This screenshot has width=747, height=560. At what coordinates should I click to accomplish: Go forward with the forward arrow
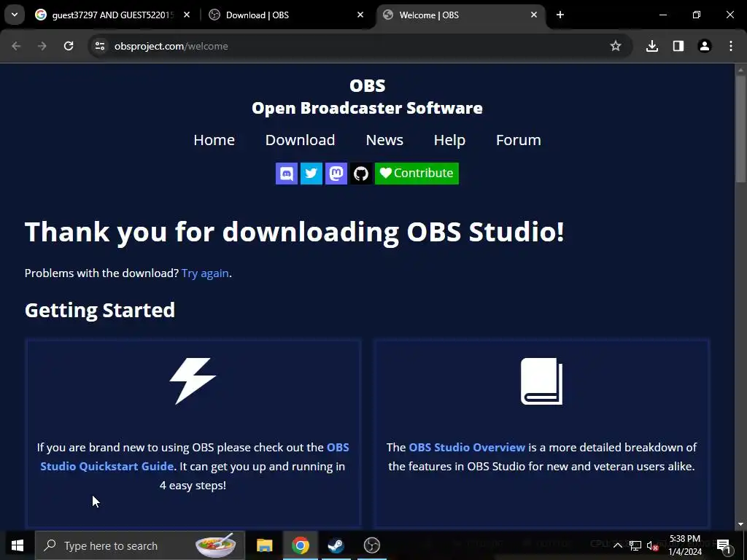42,46
